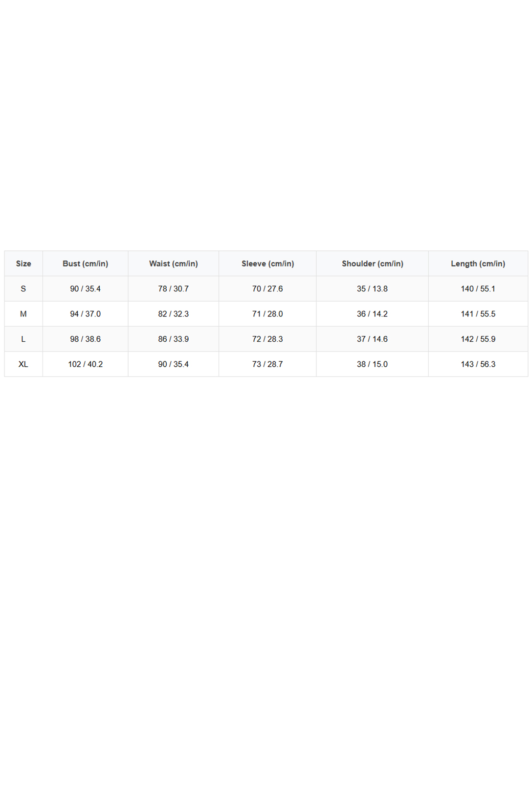The image size is (532, 798).
Task: Click the 'Waist (cm/in)' header
Action: (x=174, y=264)
